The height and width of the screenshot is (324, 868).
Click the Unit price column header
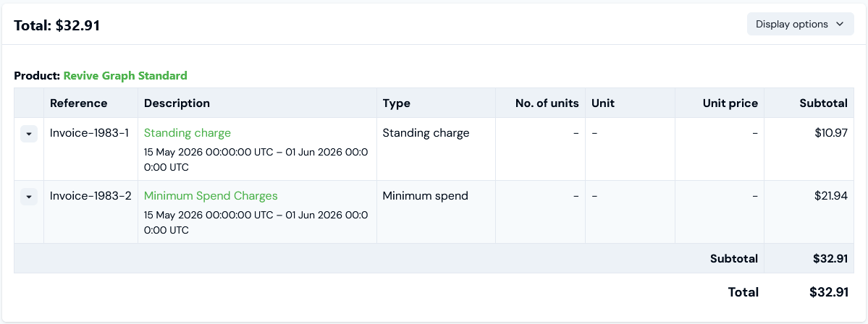730,103
